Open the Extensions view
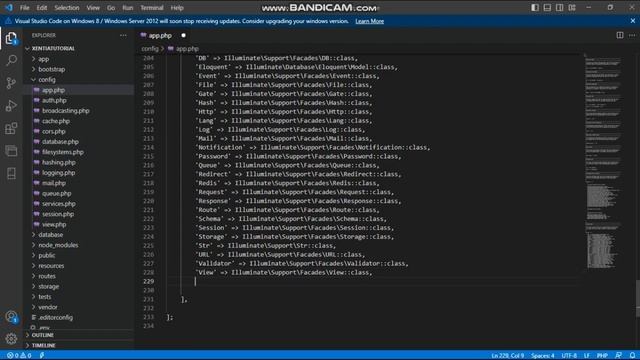 [11, 129]
